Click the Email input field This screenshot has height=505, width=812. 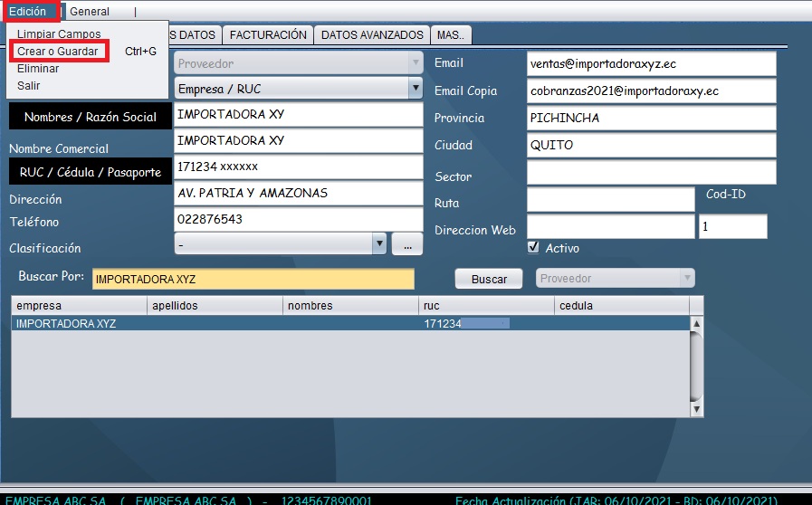tap(651, 63)
